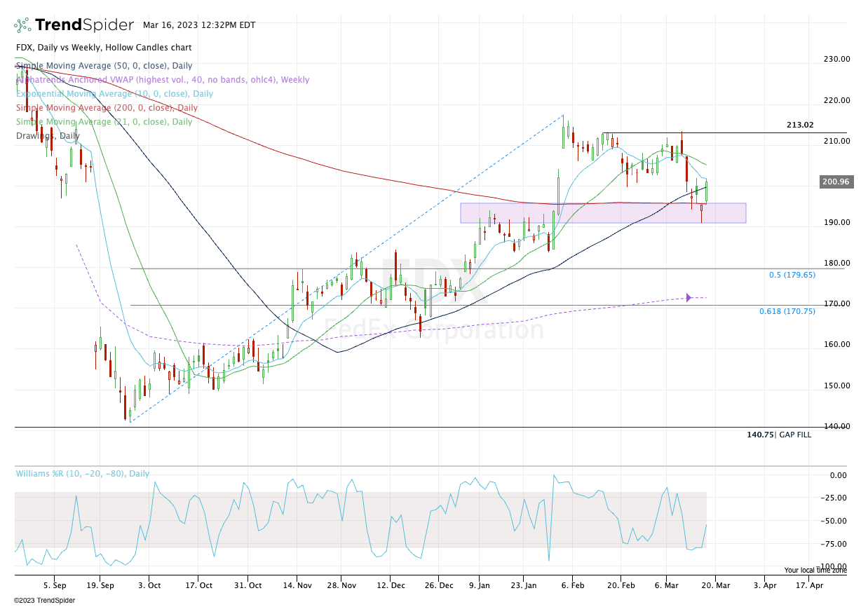Image resolution: width=868 pixels, height=607 pixels.
Task: Click the 23. Jan date axis label
Action: (522, 585)
